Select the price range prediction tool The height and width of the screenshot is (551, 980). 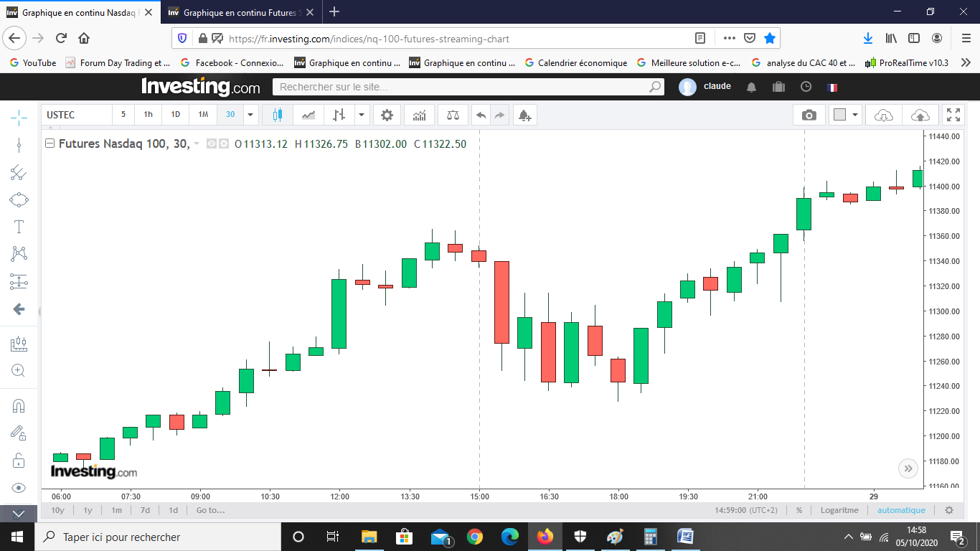[19, 282]
